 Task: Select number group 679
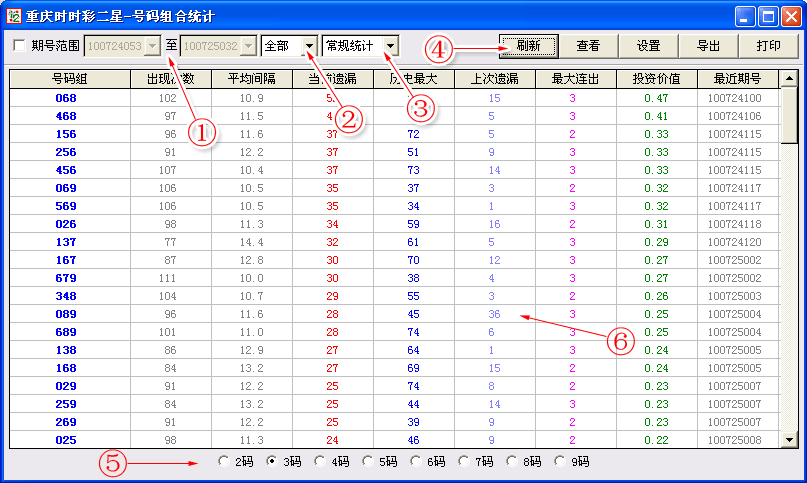(66, 278)
